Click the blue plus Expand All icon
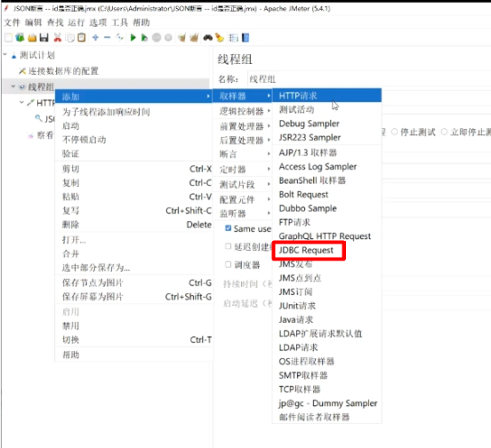491x448 pixels. coord(95,38)
